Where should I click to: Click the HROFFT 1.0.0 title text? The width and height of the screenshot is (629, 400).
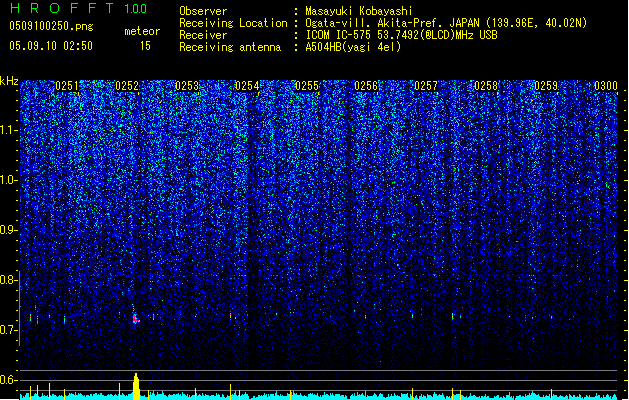point(79,8)
